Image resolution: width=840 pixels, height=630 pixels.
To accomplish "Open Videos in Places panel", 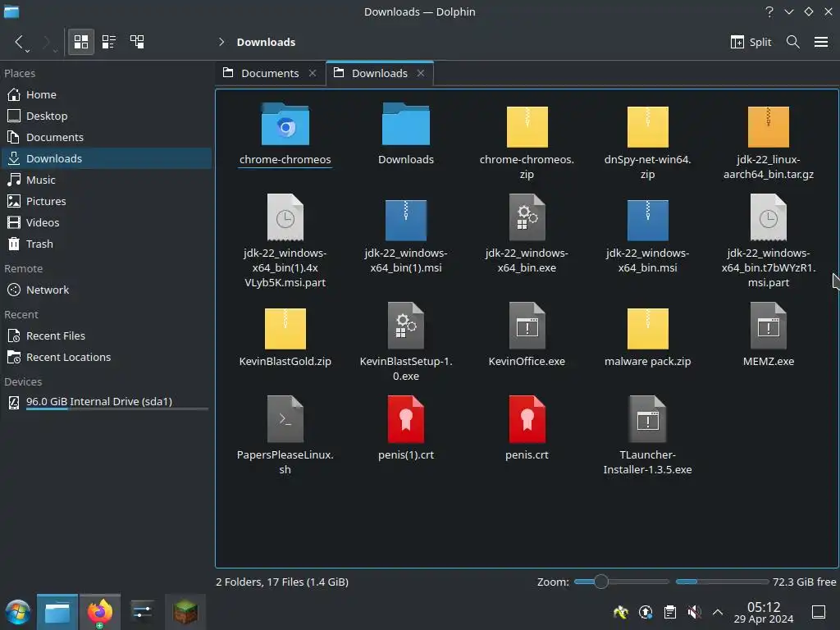I will click(106, 222).
